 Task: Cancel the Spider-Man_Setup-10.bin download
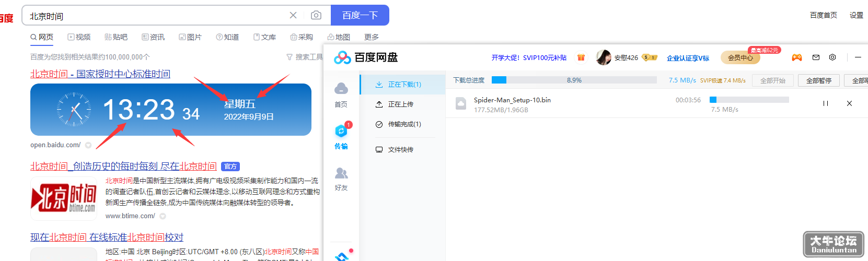pyautogui.click(x=849, y=103)
